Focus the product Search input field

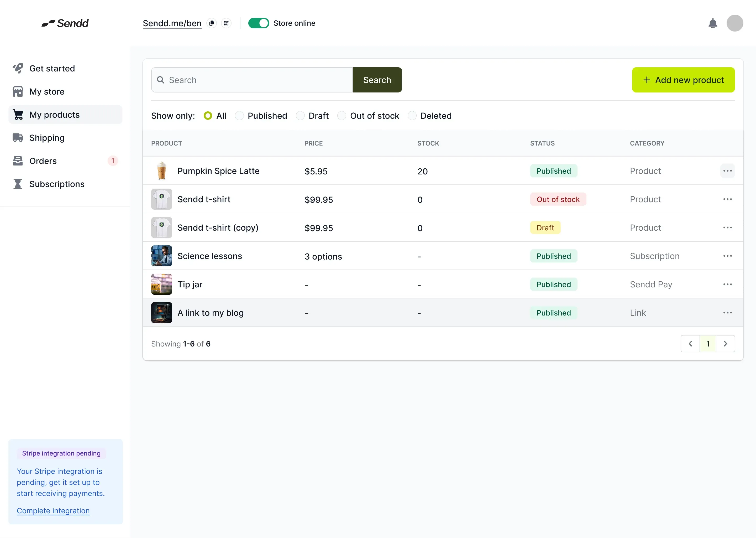252,80
